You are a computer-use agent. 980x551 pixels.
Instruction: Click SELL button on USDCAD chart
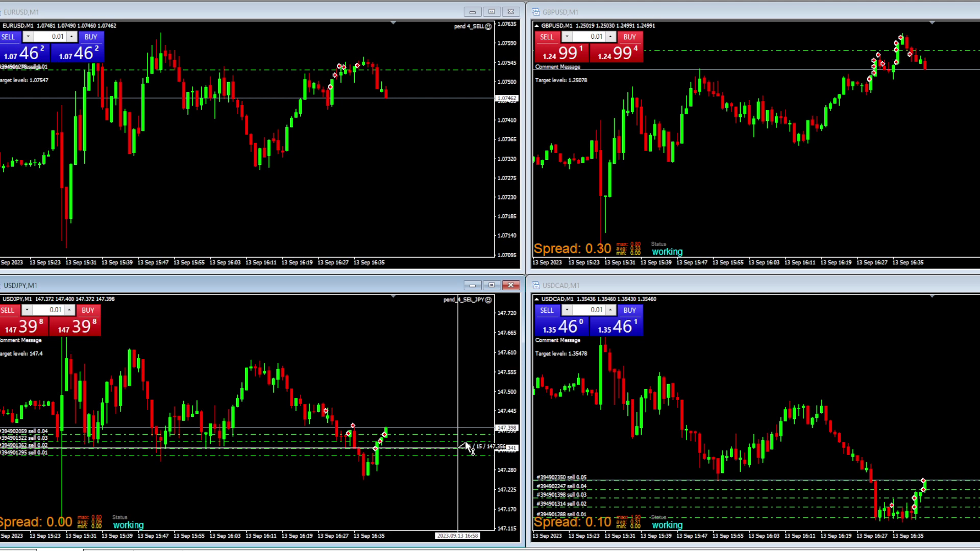[547, 310]
